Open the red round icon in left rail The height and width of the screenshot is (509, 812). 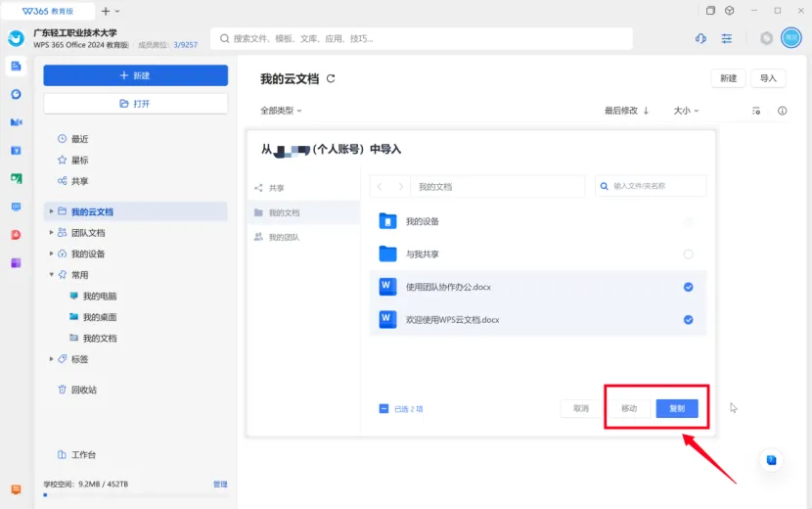click(x=16, y=235)
